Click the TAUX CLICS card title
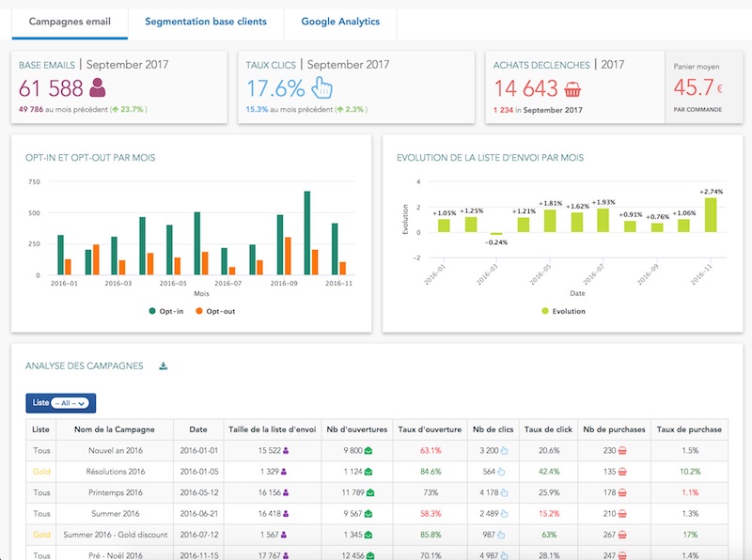Viewport: 752px width, 560px height. click(x=271, y=65)
